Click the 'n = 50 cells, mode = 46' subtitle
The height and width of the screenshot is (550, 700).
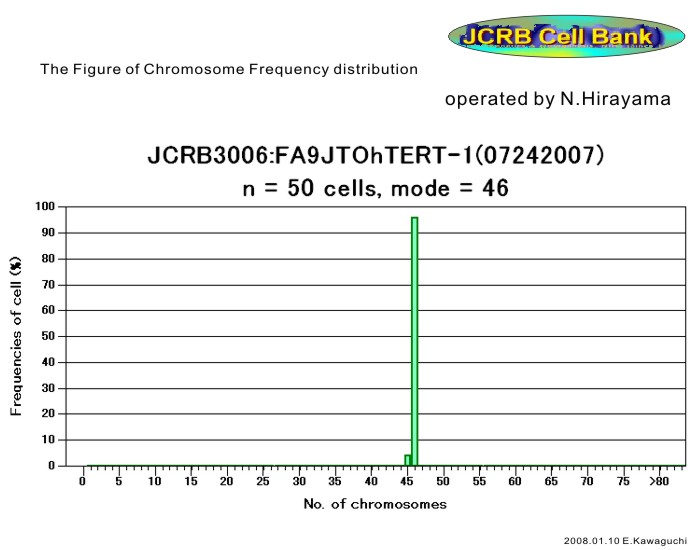[376, 188]
